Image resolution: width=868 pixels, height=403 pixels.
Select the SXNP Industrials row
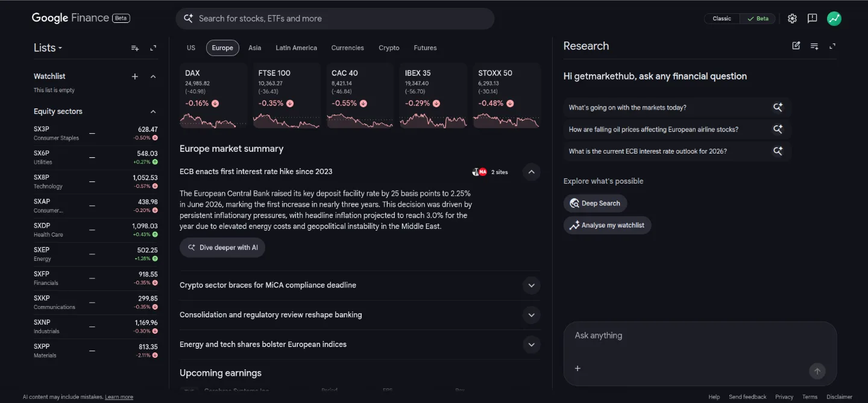[96, 326]
